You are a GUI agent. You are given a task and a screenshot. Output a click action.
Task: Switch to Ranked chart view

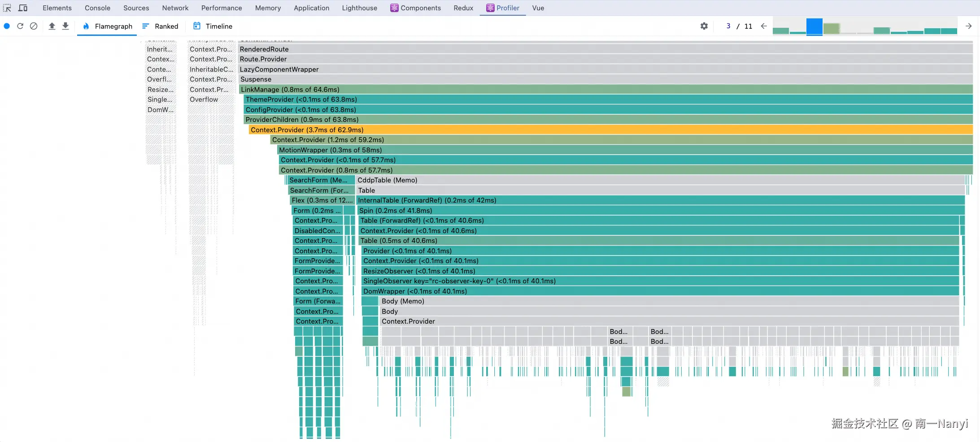click(x=160, y=26)
